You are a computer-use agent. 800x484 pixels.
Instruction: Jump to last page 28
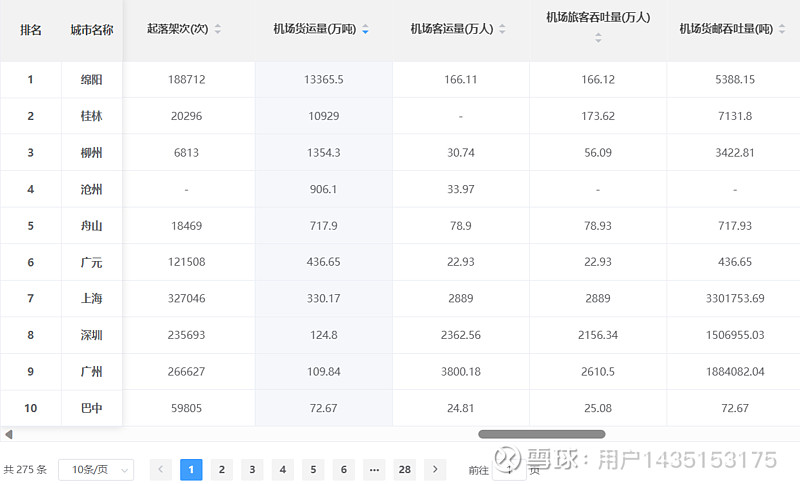(405, 470)
